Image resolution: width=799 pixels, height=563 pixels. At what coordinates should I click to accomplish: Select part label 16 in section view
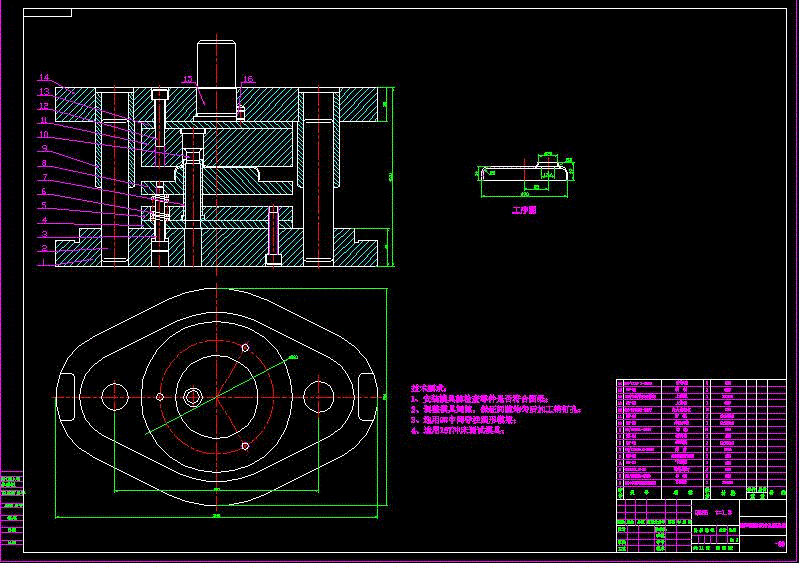pos(248,78)
